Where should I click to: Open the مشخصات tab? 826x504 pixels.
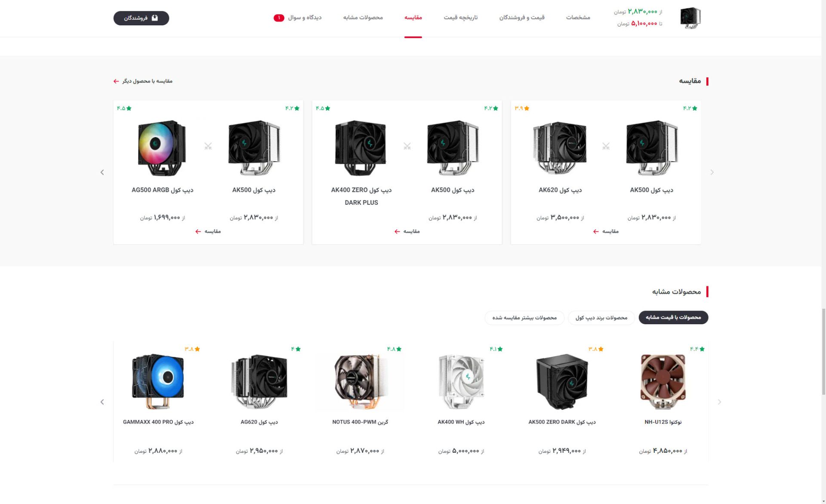(x=578, y=18)
